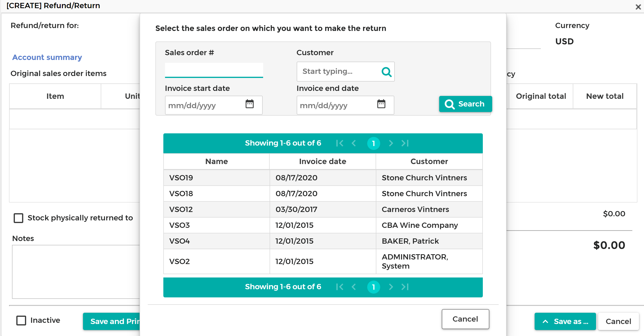Screen dimensions: 644x336
Task: Toggle the Inactive checkbox
Action: pyautogui.click(x=21, y=320)
